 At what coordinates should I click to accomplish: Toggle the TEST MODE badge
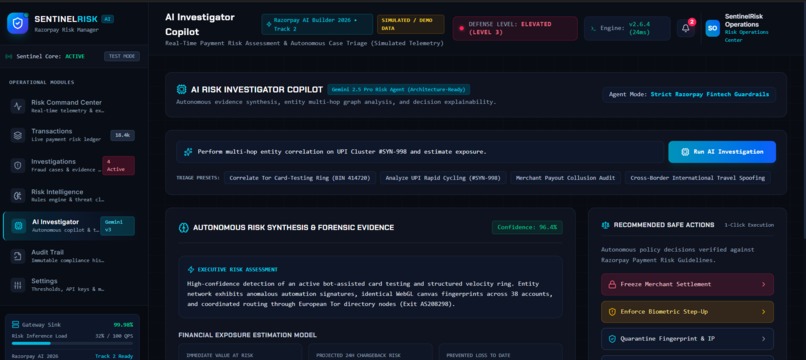(x=122, y=57)
